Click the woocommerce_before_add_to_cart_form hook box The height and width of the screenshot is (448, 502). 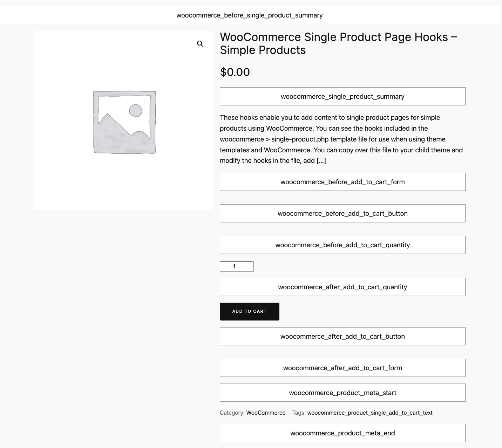point(342,182)
